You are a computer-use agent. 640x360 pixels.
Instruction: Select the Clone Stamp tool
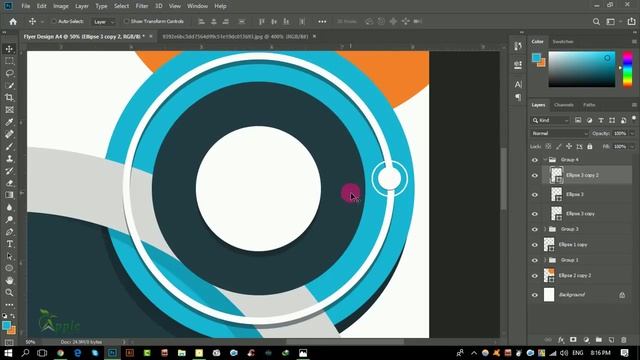pos(9,159)
